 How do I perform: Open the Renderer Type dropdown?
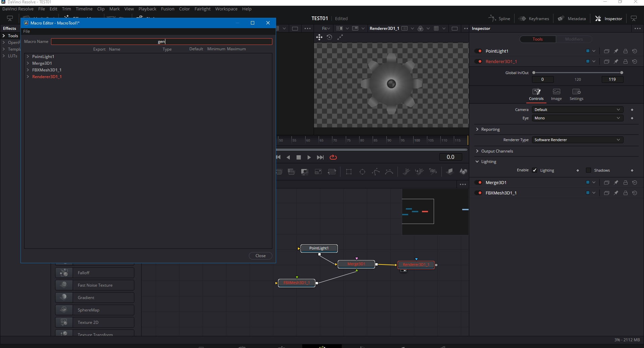(x=578, y=140)
